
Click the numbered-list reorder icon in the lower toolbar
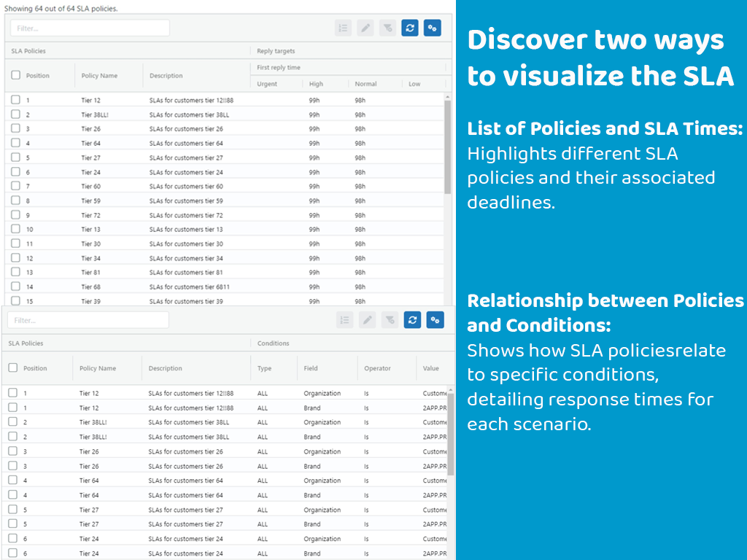[x=345, y=319]
